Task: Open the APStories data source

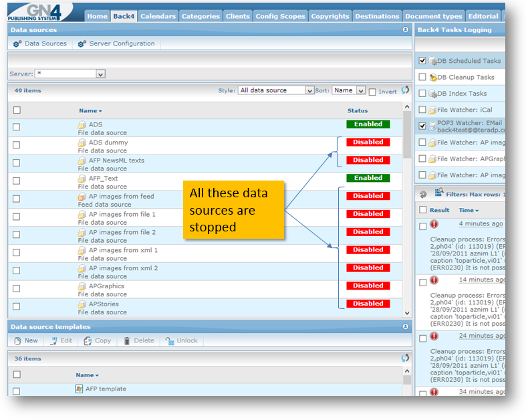Action: (x=104, y=304)
